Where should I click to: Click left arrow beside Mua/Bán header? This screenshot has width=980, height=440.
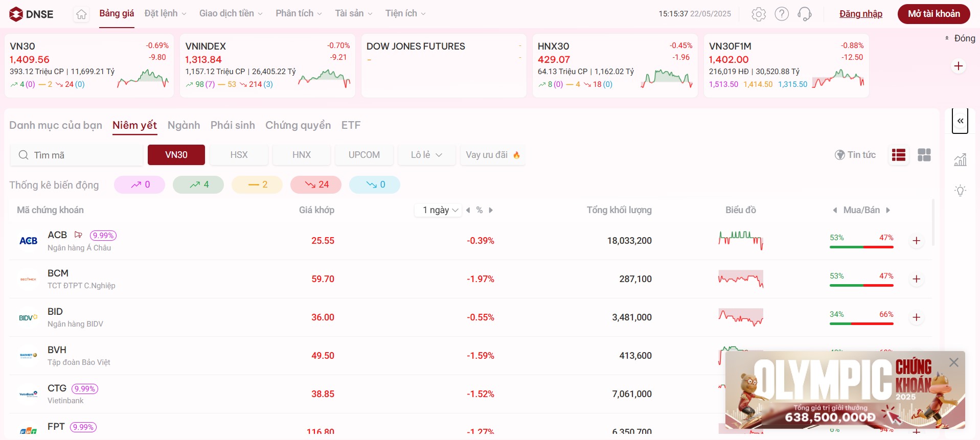click(835, 210)
